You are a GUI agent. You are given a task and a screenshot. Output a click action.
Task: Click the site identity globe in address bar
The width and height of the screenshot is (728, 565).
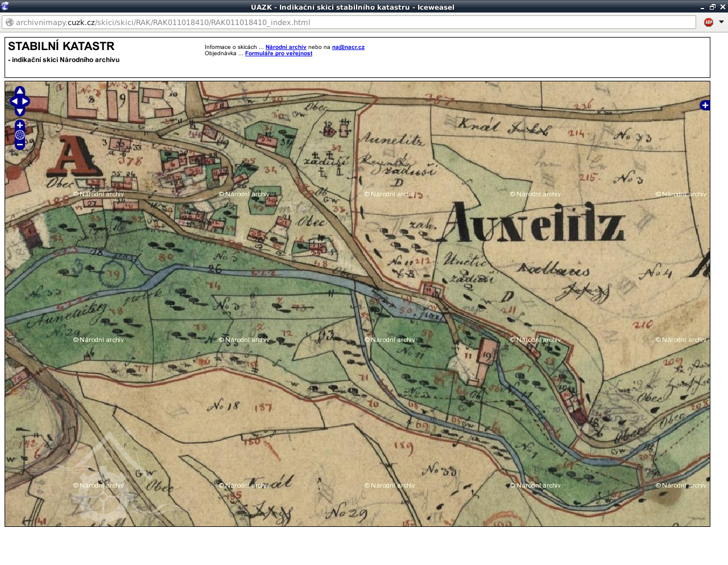click(x=10, y=22)
